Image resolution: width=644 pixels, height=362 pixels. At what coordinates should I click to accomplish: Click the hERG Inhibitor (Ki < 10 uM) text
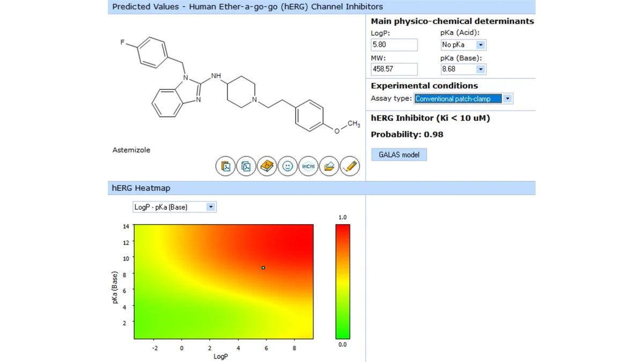[430, 118]
